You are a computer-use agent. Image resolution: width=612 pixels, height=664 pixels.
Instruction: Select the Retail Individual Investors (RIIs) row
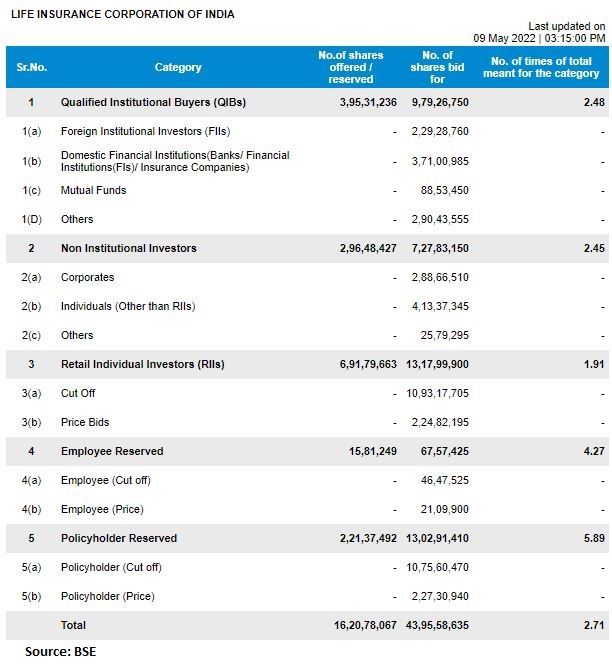click(142, 365)
